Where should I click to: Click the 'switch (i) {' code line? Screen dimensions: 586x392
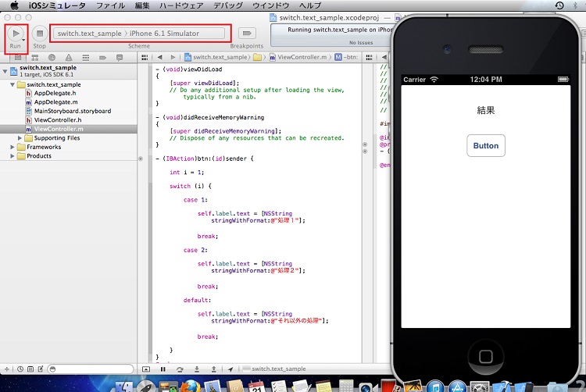(x=190, y=186)
